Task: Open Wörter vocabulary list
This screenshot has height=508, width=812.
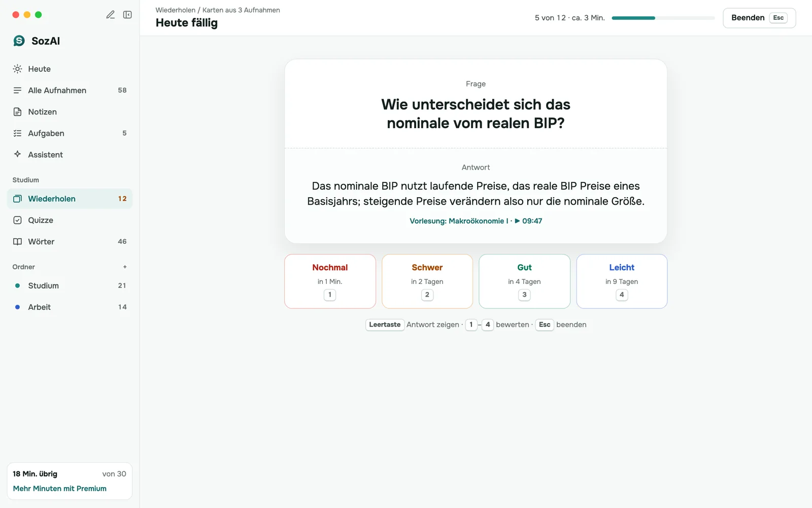Action: pos(70,241)
